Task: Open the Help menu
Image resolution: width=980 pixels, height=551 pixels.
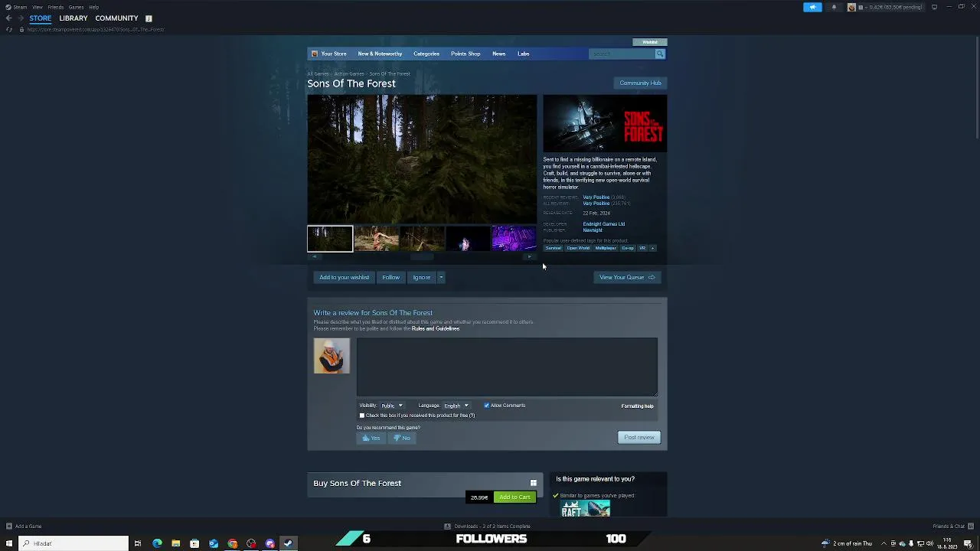Action: pyautogui.click(x=93, y=7)
